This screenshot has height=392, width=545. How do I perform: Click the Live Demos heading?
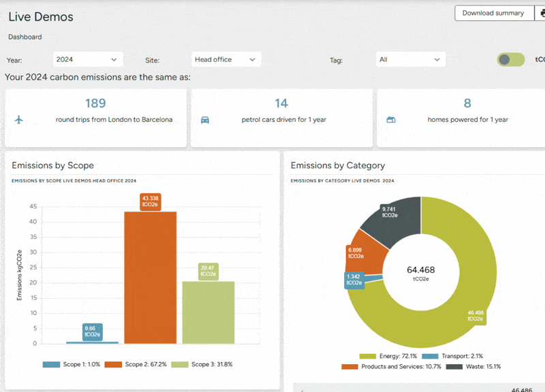41,16
